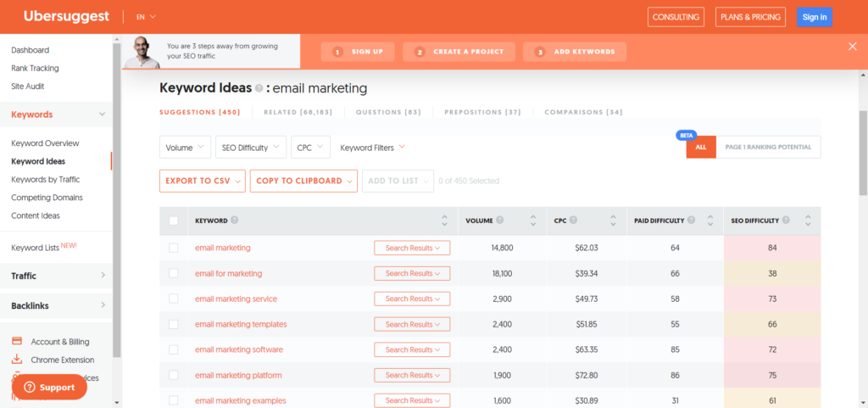The height and width of the screenshot is (408, 868).
Task: Go to Competing Domains
Action: pos(47,198)
